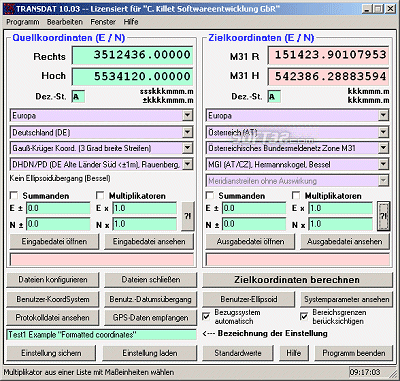Enable the target Summanden checkbox

coord(210,195)
